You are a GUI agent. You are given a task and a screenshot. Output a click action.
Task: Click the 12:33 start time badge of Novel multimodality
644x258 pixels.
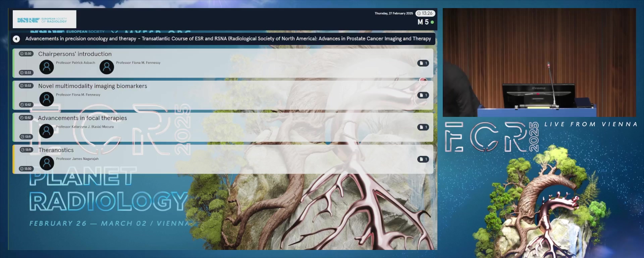pos(26,86)
